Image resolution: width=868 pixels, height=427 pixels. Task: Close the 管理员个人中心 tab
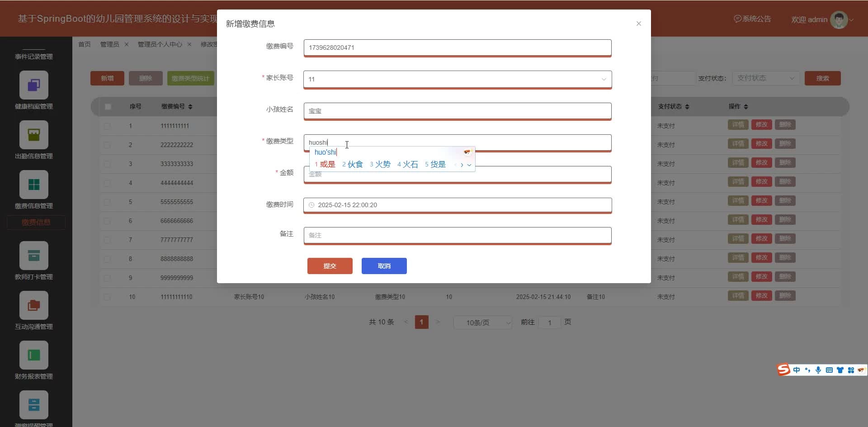pos(189,44)
